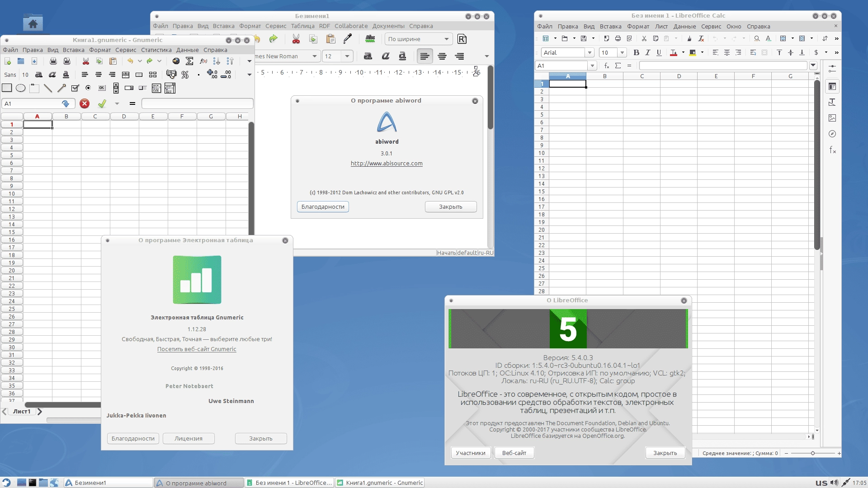Insert an OK button widget in Gnumeric
The height and width of the screenshot is (488, 868).
(x=102, y=88)
